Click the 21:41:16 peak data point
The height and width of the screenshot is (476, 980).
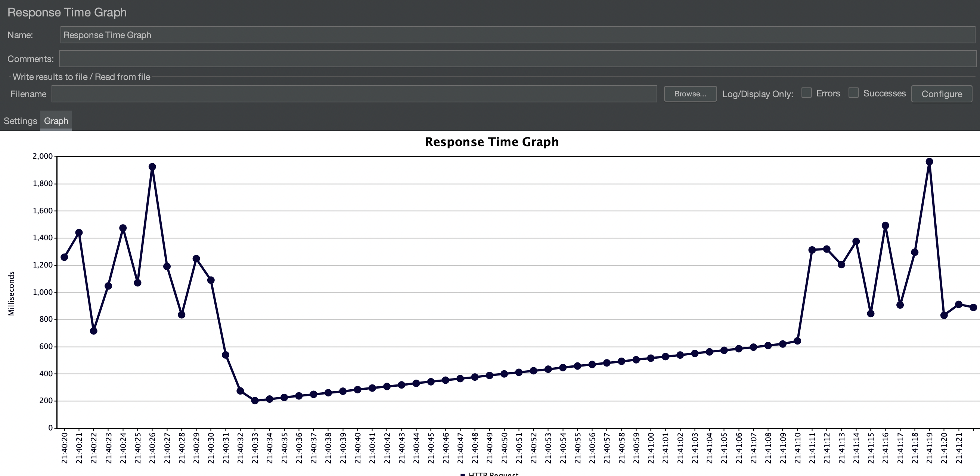coord(885,226)
